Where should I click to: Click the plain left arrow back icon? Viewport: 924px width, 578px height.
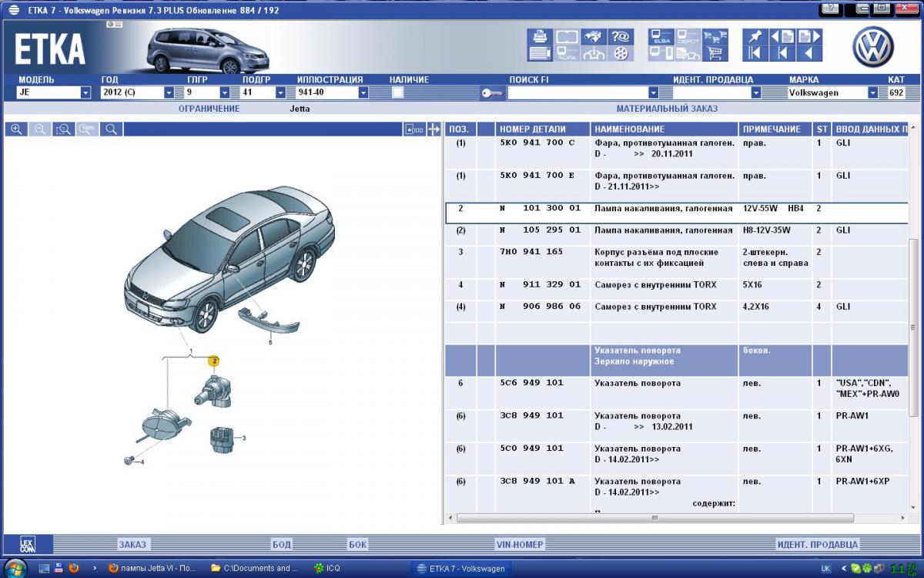809,54
